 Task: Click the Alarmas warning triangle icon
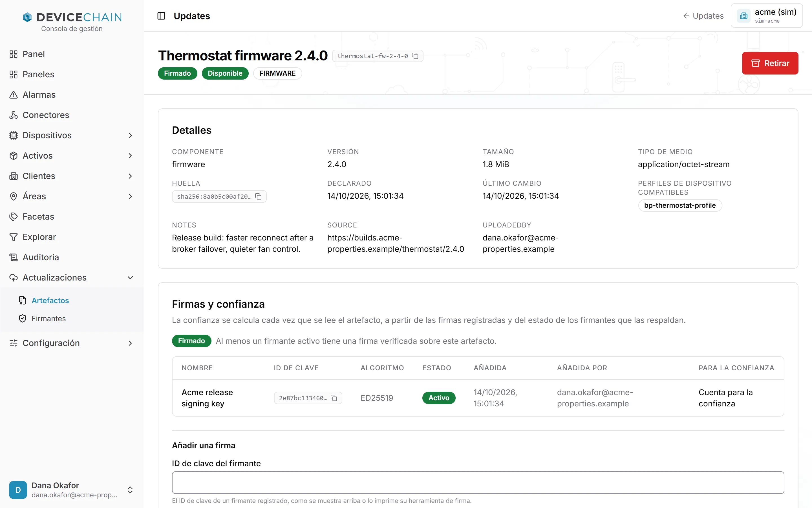[14, 95]
